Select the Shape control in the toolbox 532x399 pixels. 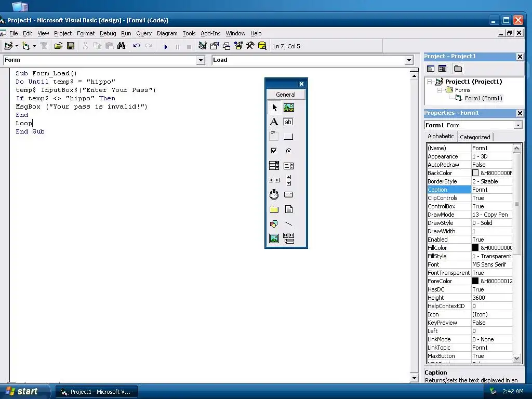click(274, 224)
